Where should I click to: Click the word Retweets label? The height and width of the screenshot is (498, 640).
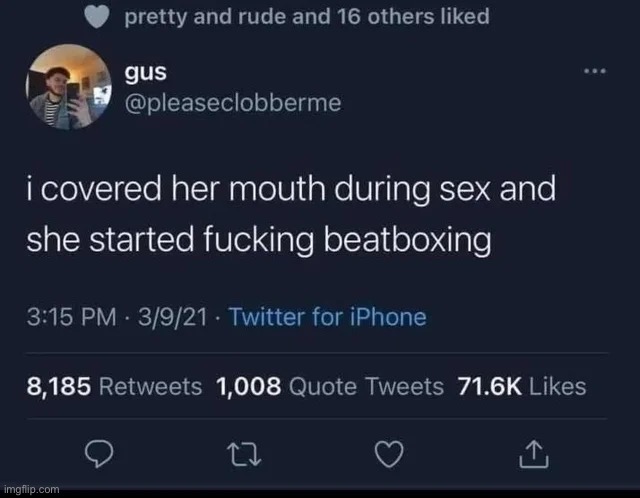pos(151,386)
